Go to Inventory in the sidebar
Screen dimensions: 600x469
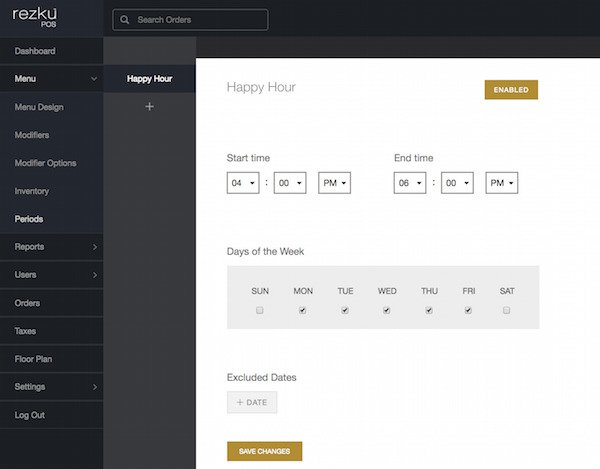(x=32, y=191)
